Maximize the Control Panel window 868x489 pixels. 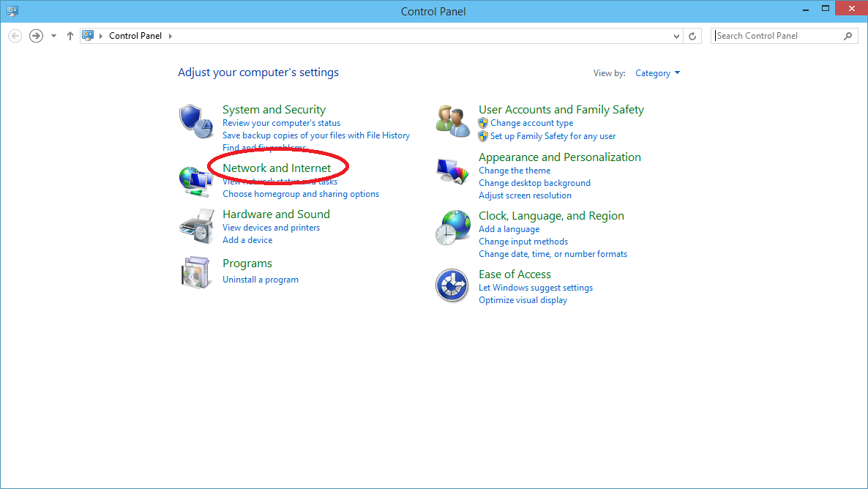(x=826, y=9)
